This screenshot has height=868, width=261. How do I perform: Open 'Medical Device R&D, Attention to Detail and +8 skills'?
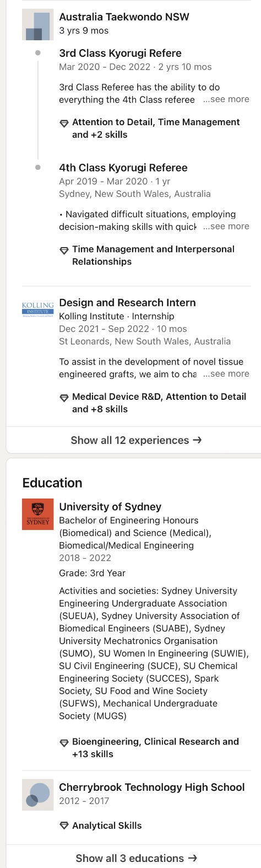(x=159, y=403)
